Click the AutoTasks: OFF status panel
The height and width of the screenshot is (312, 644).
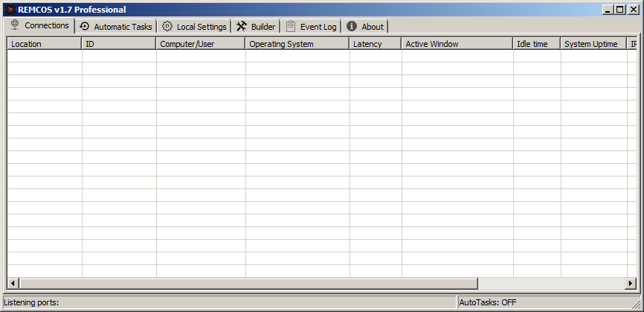547,302
